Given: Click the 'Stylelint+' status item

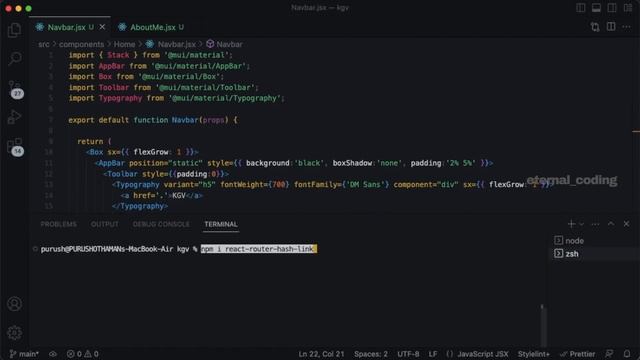Looking at the screenshot, I should click(533, 354).
